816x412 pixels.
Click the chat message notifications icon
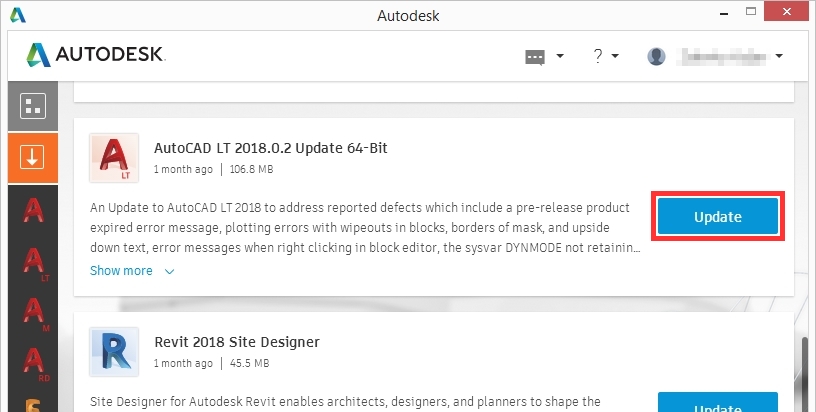tap(536, 56)
